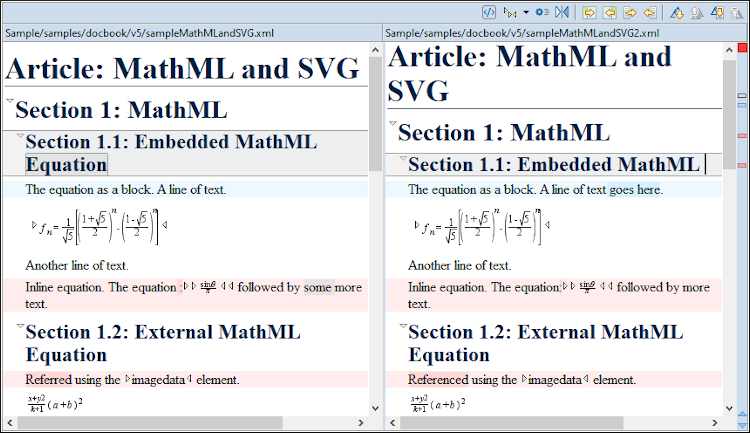Click the left pane vertical scrollbar thumb
The height and width of the screenshot is (433, 750).
(x=375, y=110)
